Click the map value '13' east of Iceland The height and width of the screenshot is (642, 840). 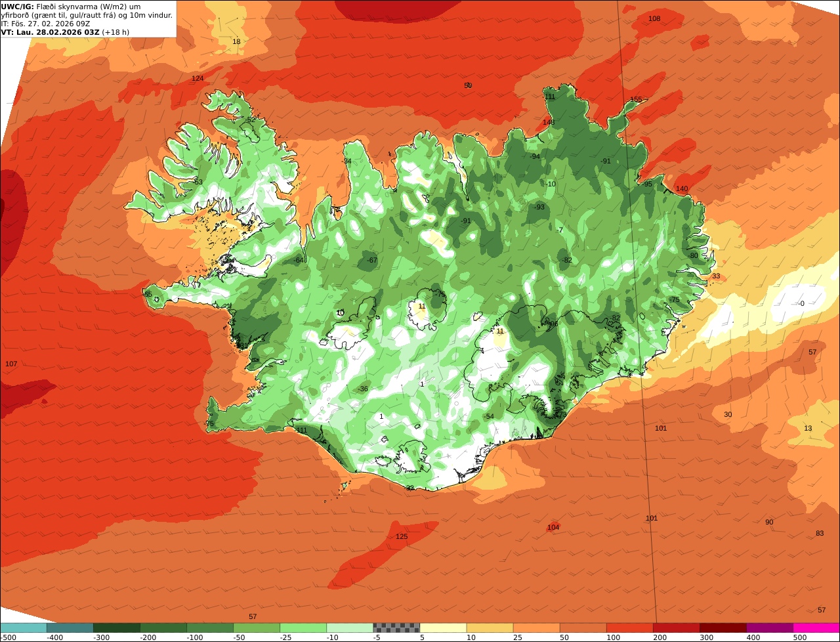tap(808, 429)
